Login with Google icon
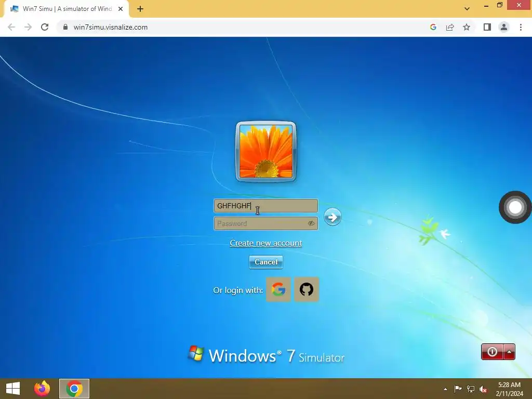 pos(278,289)
